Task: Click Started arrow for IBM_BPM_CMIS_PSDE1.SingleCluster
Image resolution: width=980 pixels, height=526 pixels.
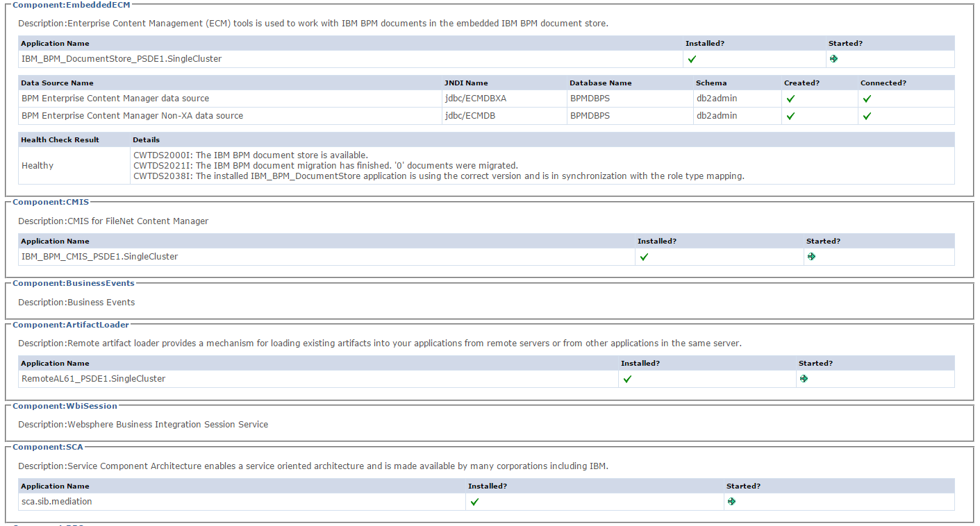Action: (811, 257)
